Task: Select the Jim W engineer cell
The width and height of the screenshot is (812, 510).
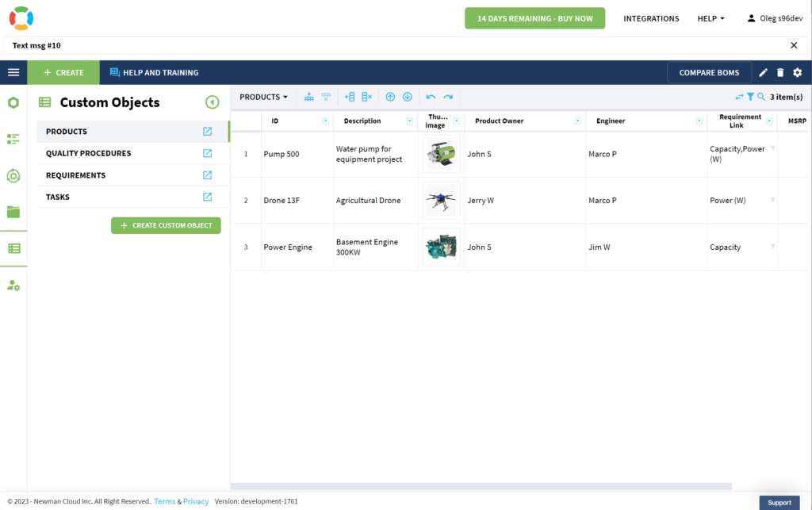Action: point(646,247)
